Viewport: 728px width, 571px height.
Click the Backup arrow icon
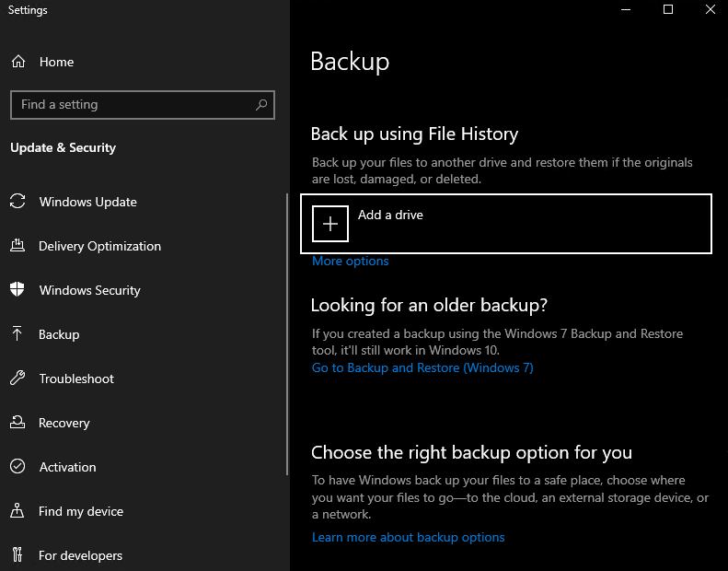point(17,334)
